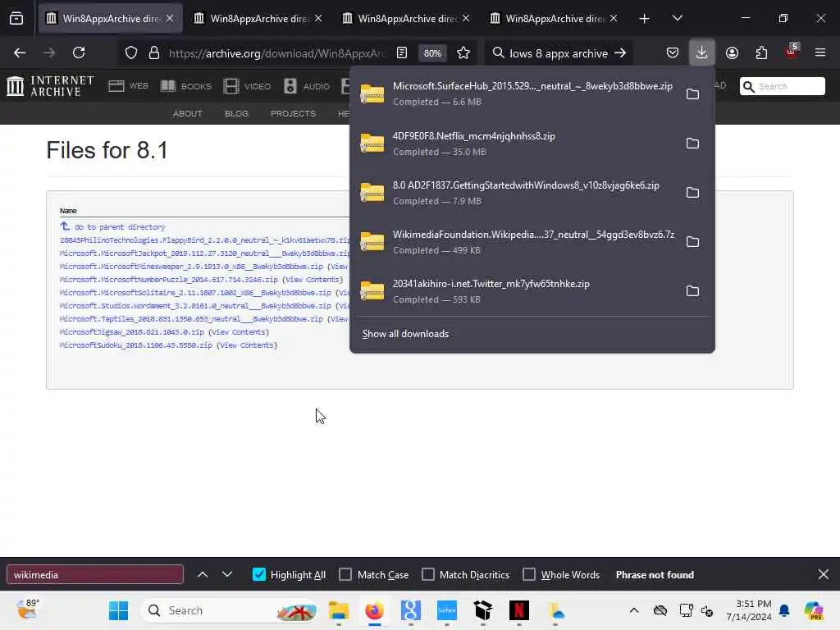Screen dimensions: 840x630
Task: Enable the Match Case checkbox
Action: coord(345,574)
